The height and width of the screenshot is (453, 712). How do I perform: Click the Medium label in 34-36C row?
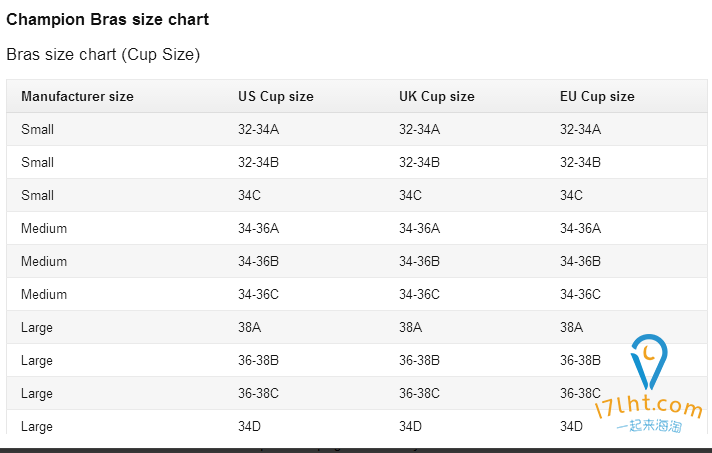pos(44,295)
